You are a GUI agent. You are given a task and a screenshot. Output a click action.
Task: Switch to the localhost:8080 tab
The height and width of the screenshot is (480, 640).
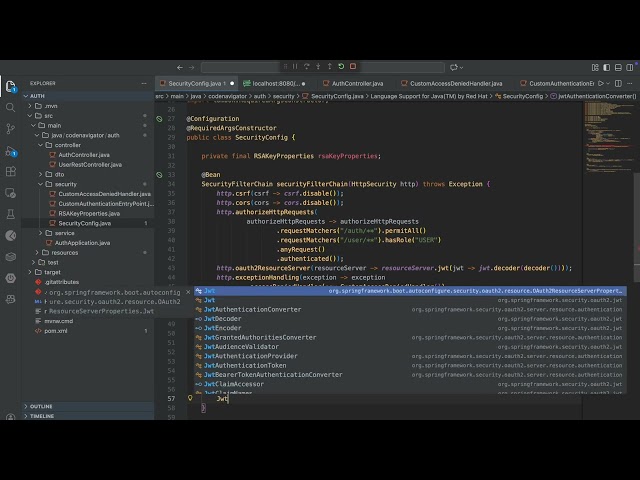pyautogui.click(x=274, y=83)
